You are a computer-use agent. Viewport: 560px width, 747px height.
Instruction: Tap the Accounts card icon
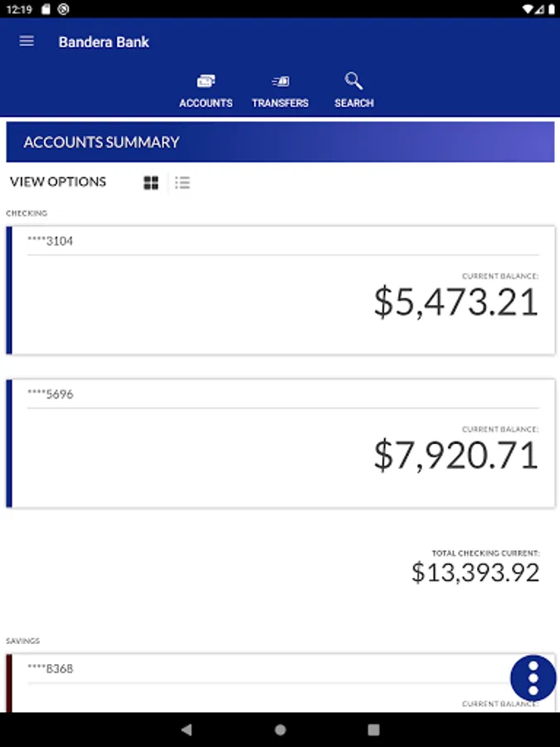[x=206, y=81]
